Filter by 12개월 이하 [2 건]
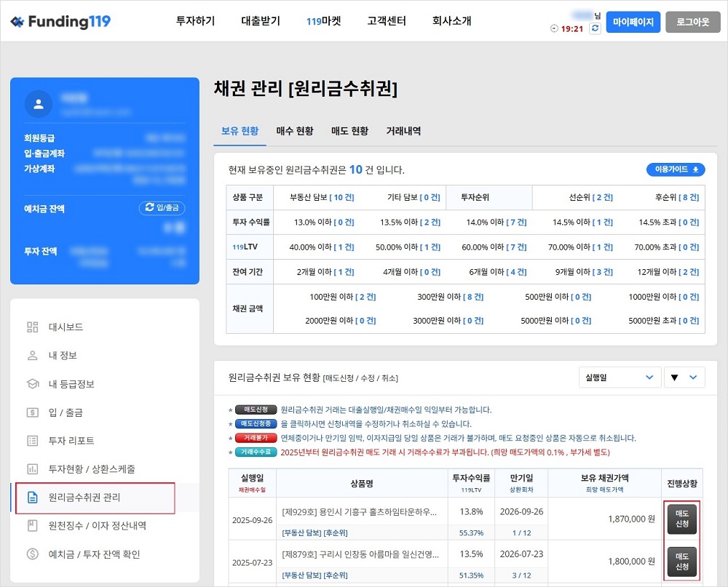 [668, 272]
